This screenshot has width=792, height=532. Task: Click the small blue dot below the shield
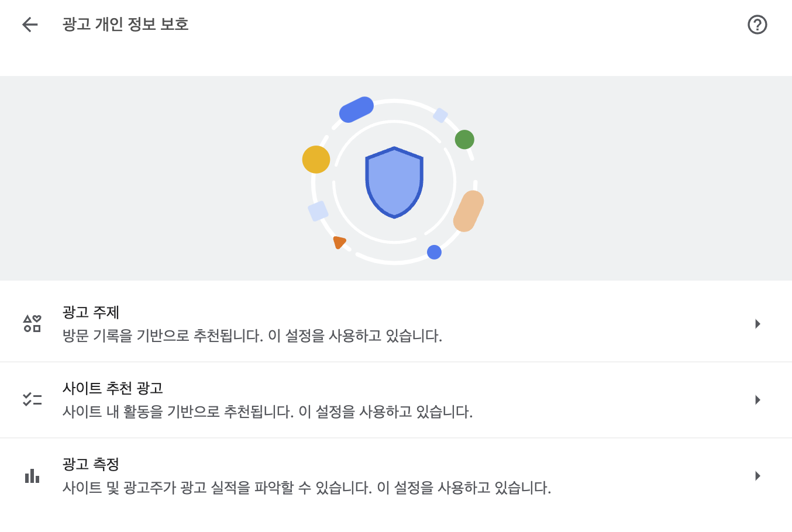pos(435,252)
